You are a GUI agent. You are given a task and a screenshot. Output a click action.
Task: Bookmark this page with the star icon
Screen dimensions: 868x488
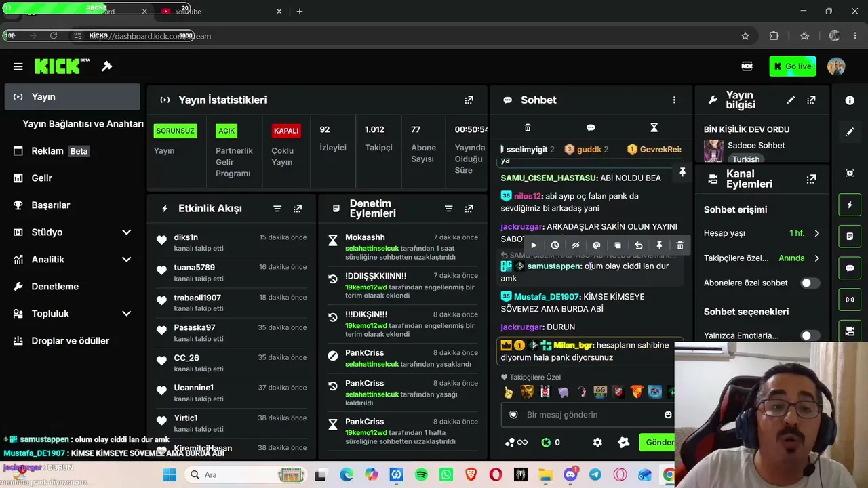pyautogui.click(x=745, y=36)
